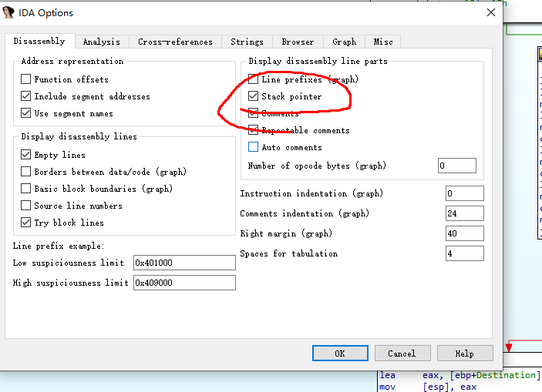Click 'lea eax, [ebp+Destination]' line in disassembly
Image resolution: width=542 pixels, height=392 pixels.
click(460, 375)
